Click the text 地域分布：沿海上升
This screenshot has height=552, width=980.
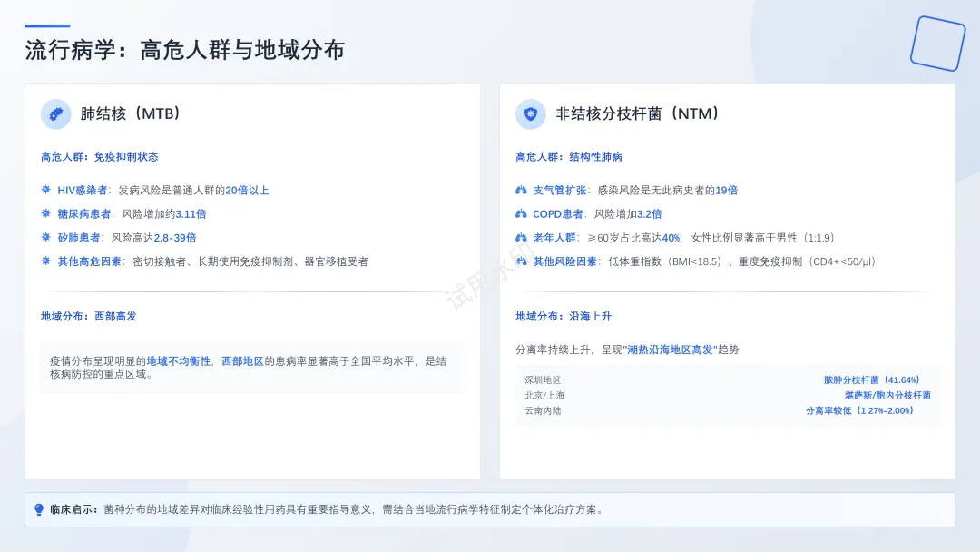[x=563, y=316]
